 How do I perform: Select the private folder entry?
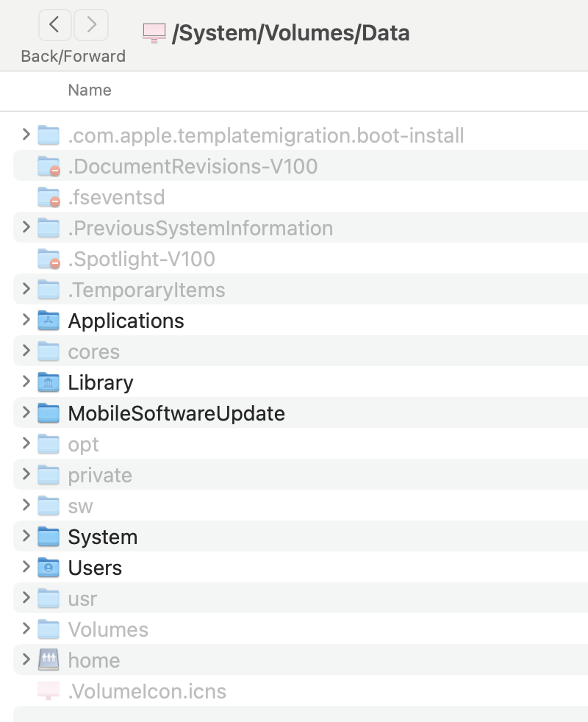coord(99,475)
